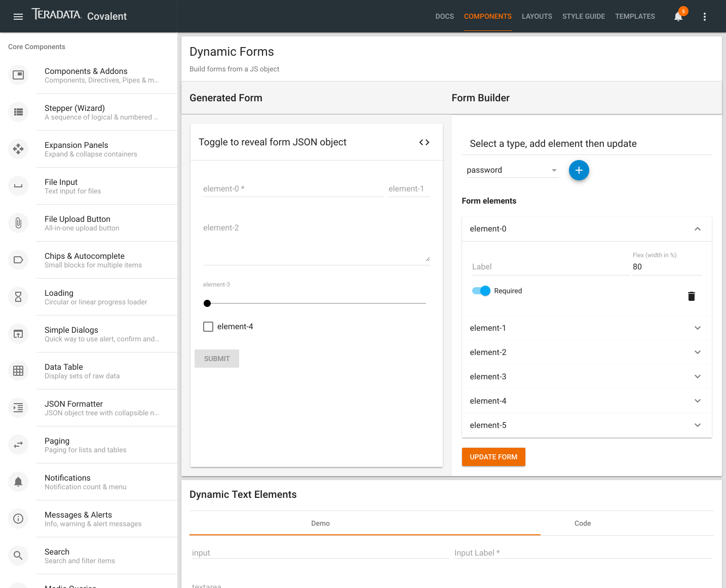This screenshot has height=588, width=726.
Task: Open the password type dropdown
Action: [513, 170]
